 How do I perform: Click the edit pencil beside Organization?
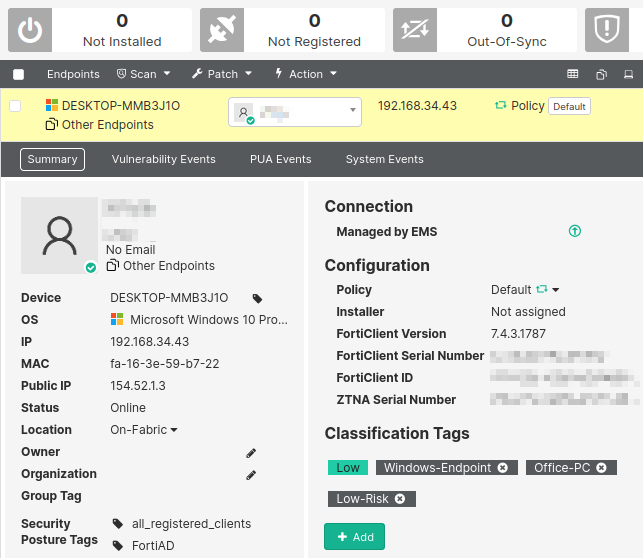251,475
